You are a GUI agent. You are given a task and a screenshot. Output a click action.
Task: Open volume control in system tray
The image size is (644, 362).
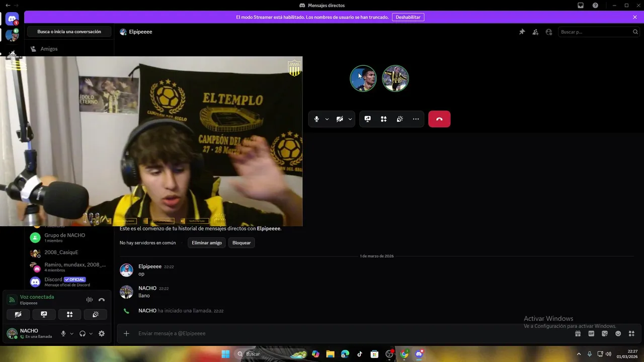pyautogui.click(x=608, y=354)
